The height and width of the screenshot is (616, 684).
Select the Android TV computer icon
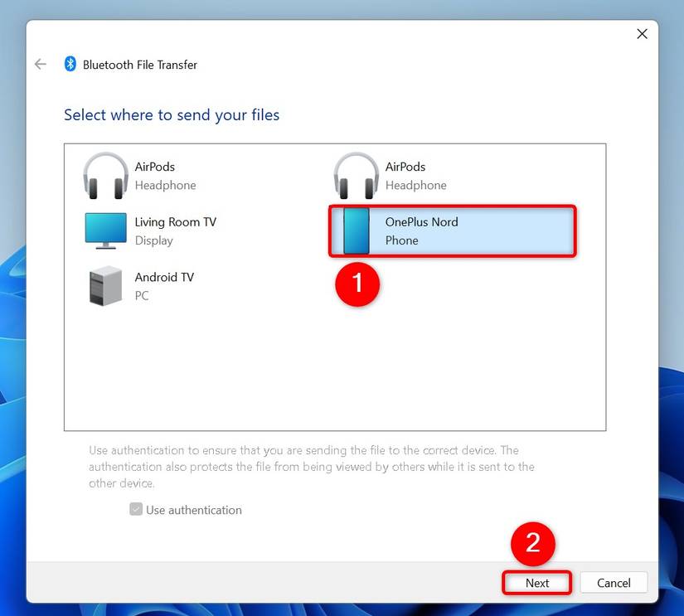pos(104,285)
